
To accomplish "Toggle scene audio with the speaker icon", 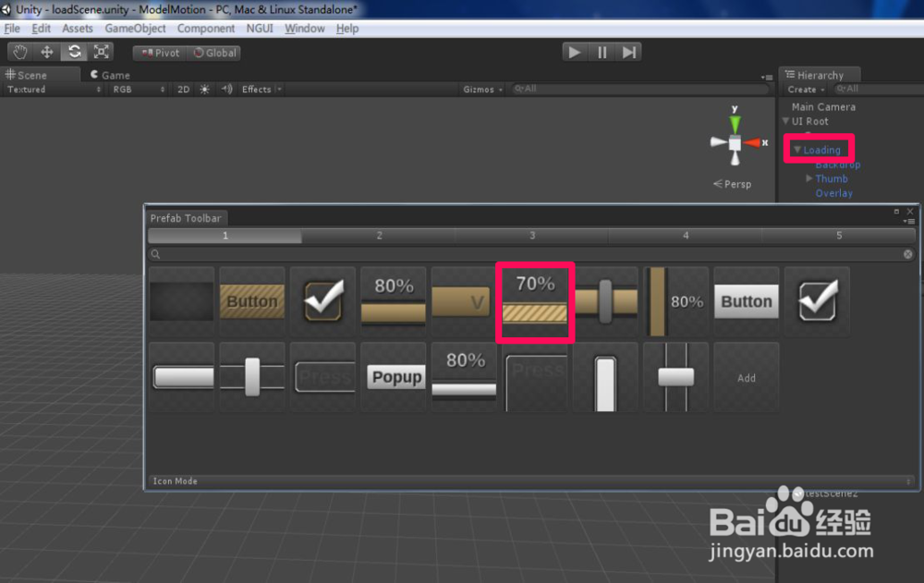I will point(225,89).
